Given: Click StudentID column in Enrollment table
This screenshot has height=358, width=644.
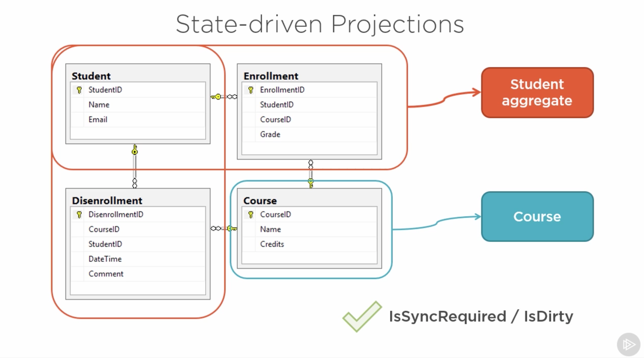Looking at the screenshot, I should (x=309, y=105).
